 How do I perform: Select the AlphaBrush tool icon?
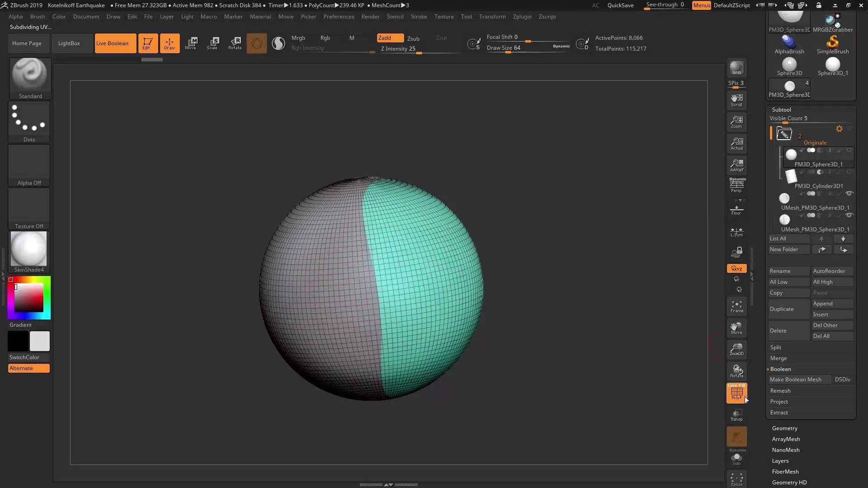tap(789, 44)
